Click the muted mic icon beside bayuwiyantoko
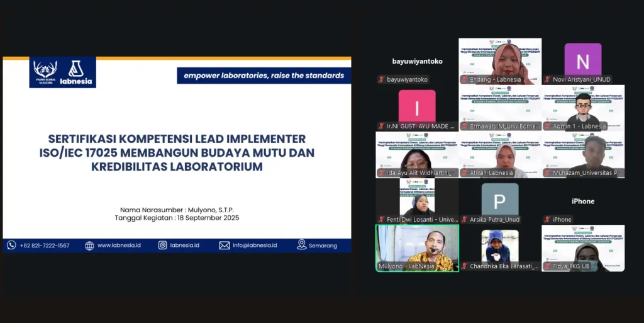 click(381, 80)
